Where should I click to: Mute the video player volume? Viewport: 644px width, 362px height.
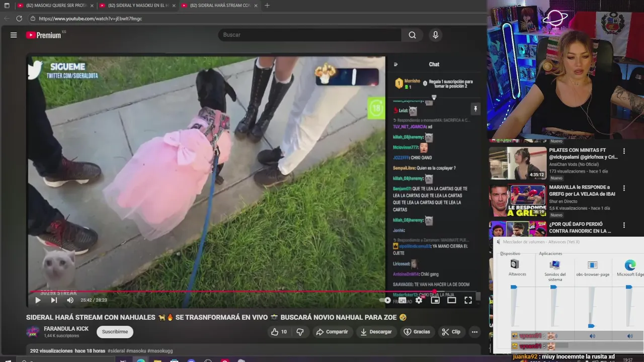click(70, 300)
